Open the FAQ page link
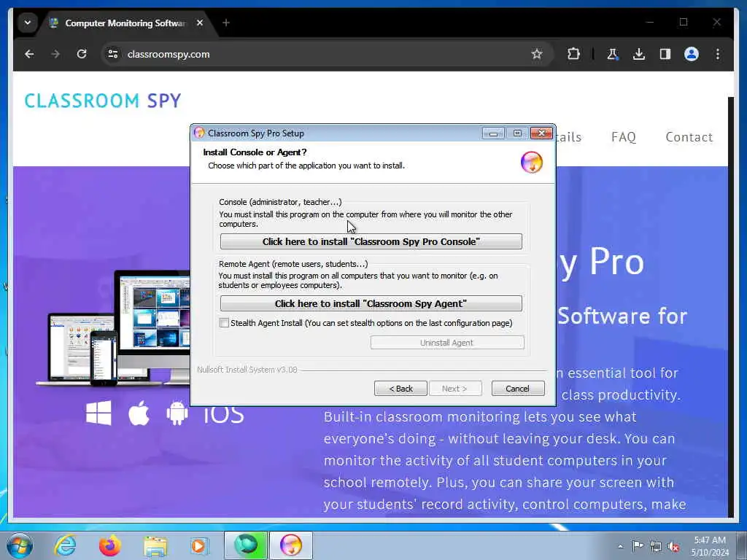 tap(623, 137)
